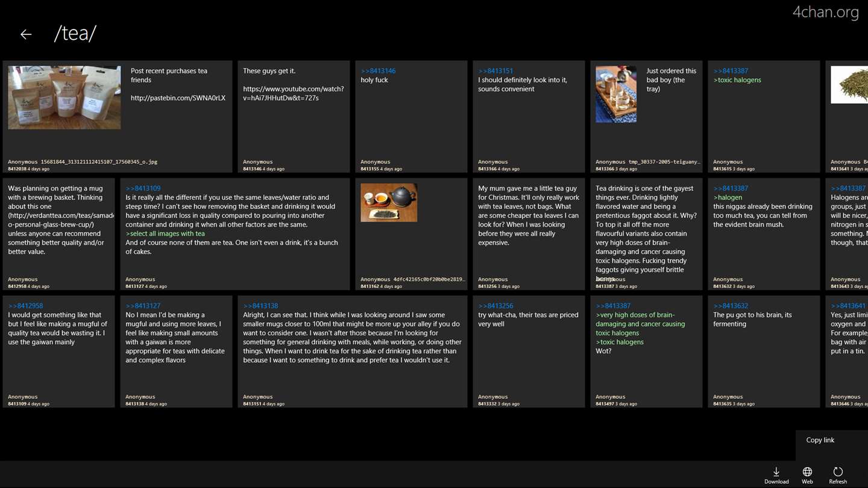This screenshot has height=488, width=868.
Task: Follow the >>8413387 link above '>halogen'
Action: tap(731, 189)
